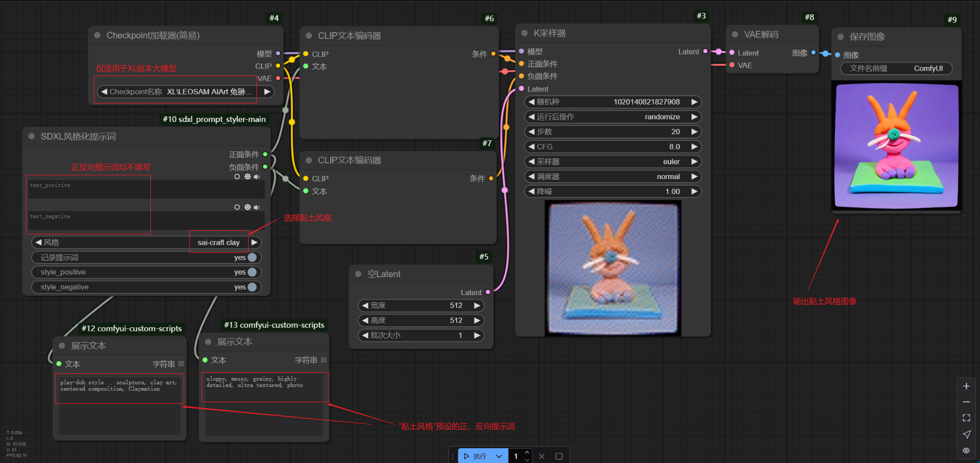Decrease 高度 with its left arrow
The image size is (980, 463).
[x=365, y=320]
